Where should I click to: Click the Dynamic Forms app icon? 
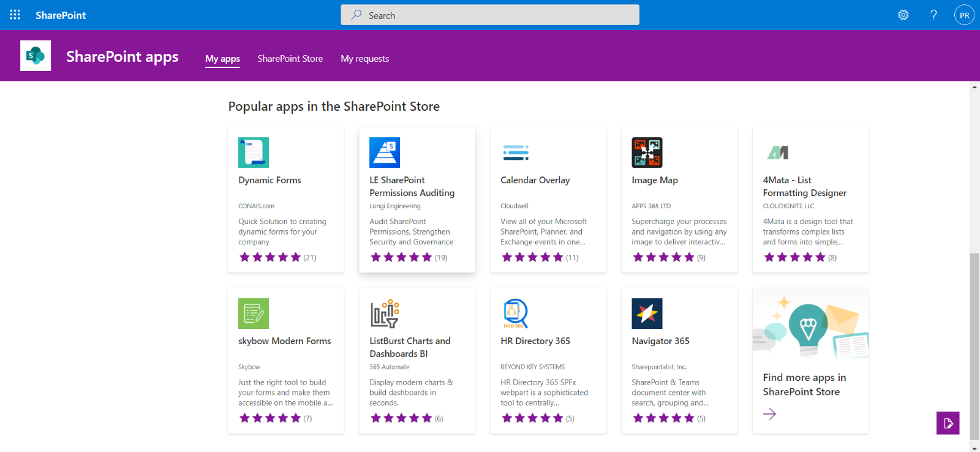coord(254,153)
